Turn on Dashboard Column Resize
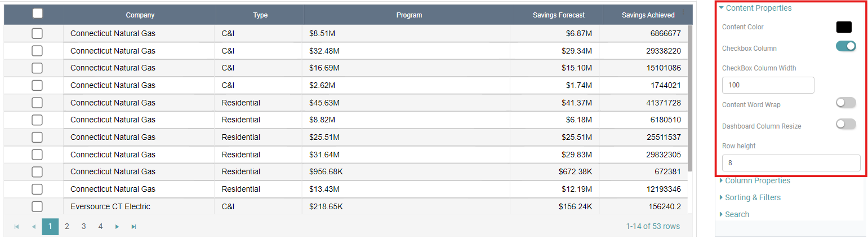The height and width of the screenshot is (238, 868). (845, 124)
